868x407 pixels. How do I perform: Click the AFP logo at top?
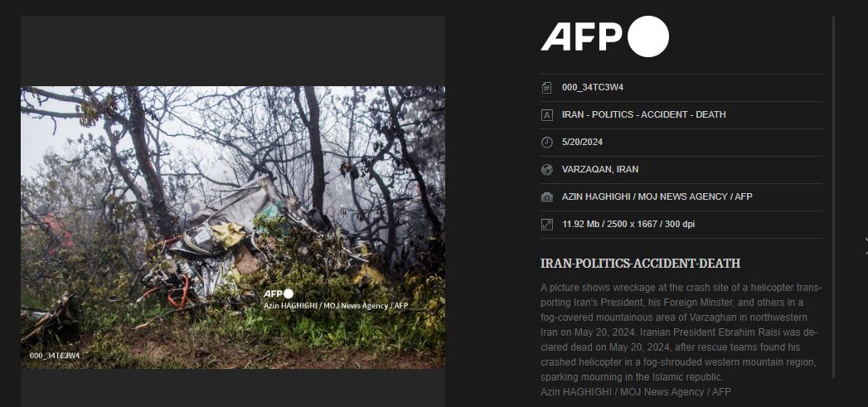604,36
